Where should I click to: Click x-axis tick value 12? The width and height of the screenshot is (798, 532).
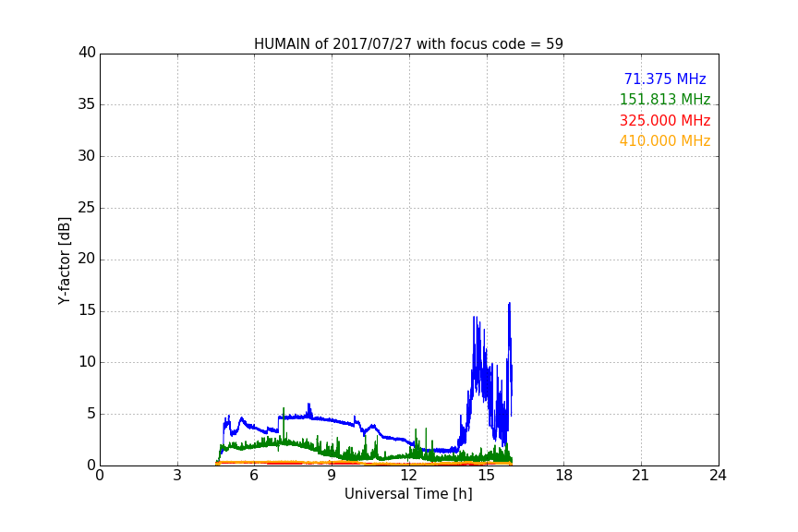point(409,476)
